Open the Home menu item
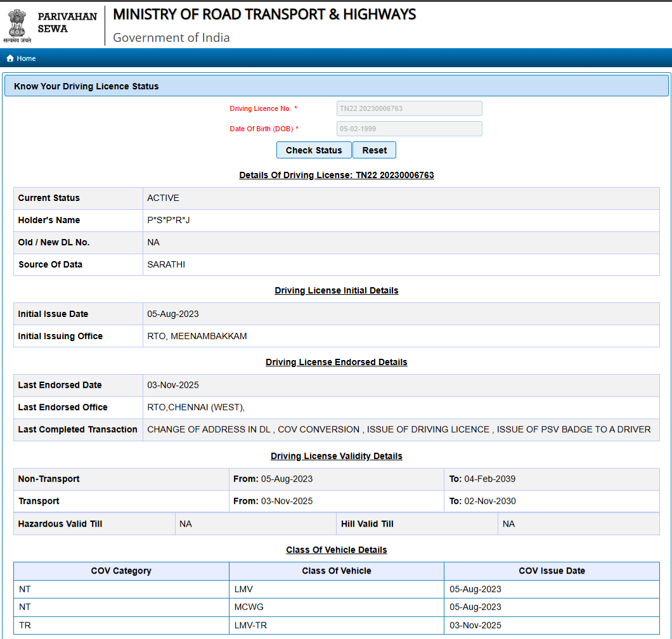672x639 pixels. pyautogui.click(x=26, y=58)
